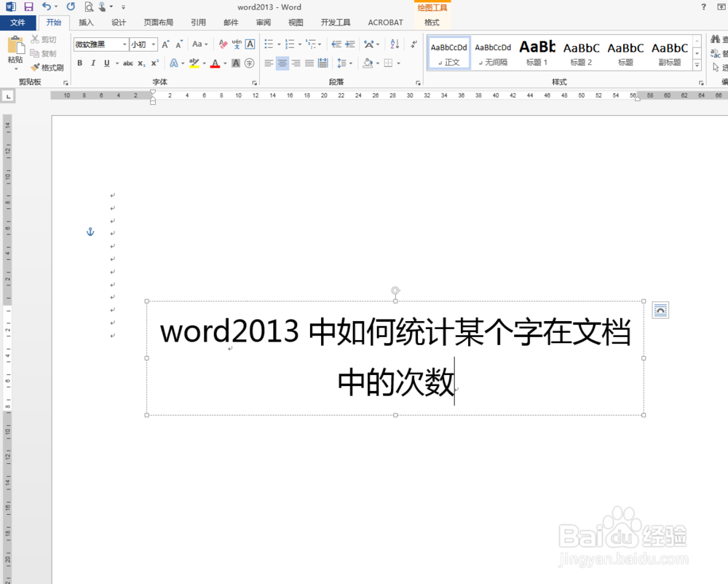
Task: Open the line spacing dropdown
Action: pyautogui.click(x=351, y=63)
